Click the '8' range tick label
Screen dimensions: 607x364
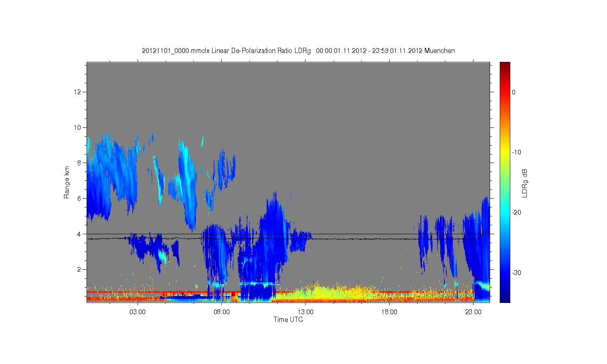79,163
